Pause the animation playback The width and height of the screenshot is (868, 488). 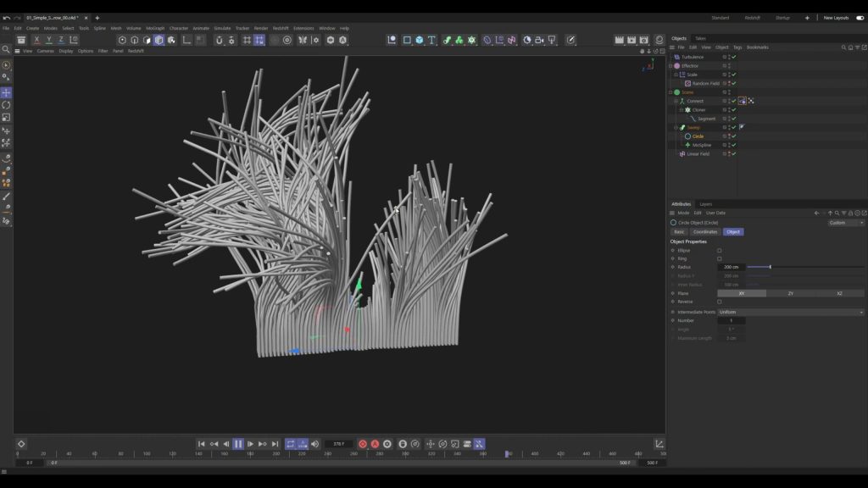click(x=238, y=444)
